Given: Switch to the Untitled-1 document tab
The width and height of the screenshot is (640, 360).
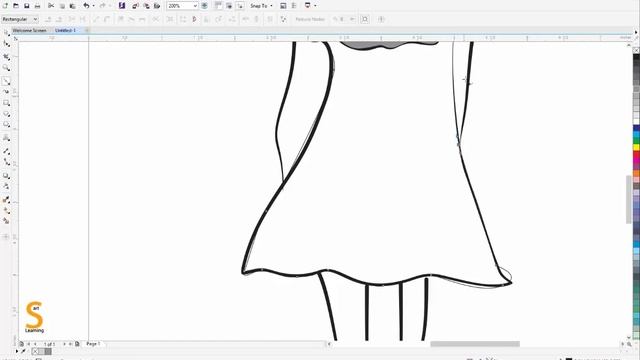Looking at the screenshot, I should (65, 30).
